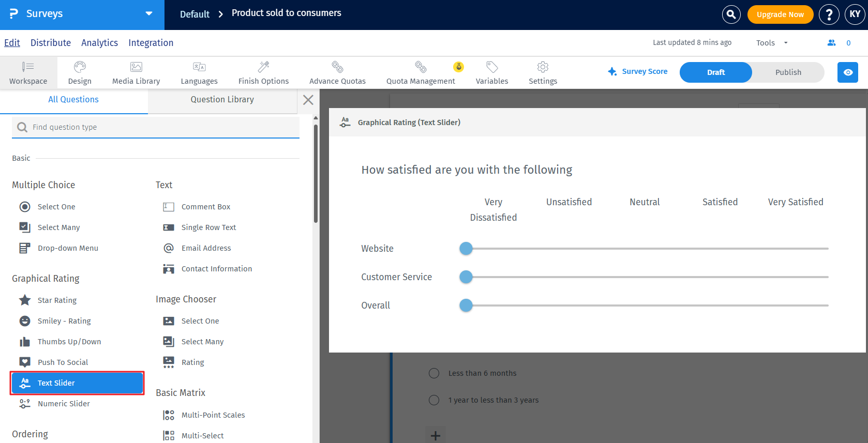Click the Upgrade Now button
Image resolution: width=868 pixels, height=443 pixels.
click(x=780, y=14)
